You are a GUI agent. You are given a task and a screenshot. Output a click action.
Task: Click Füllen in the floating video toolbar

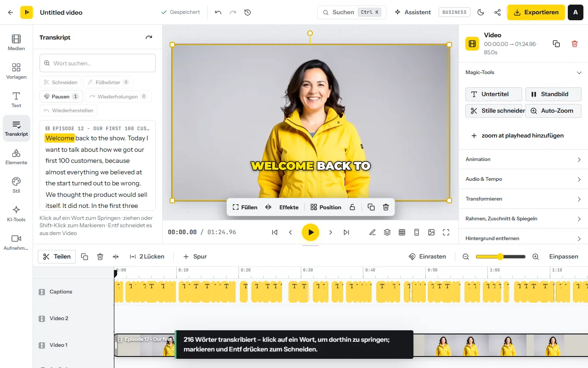(x=245, y=207)
